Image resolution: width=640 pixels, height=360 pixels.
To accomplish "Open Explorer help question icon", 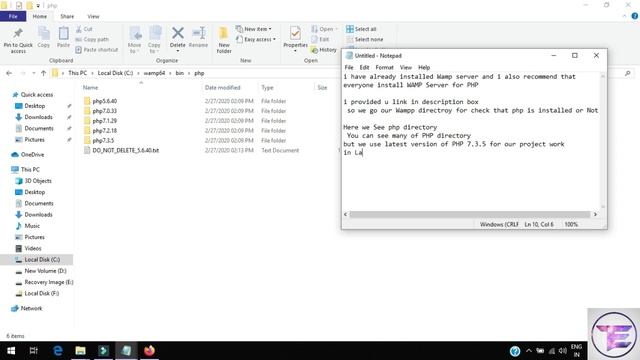I will click(x=634, y=16).
